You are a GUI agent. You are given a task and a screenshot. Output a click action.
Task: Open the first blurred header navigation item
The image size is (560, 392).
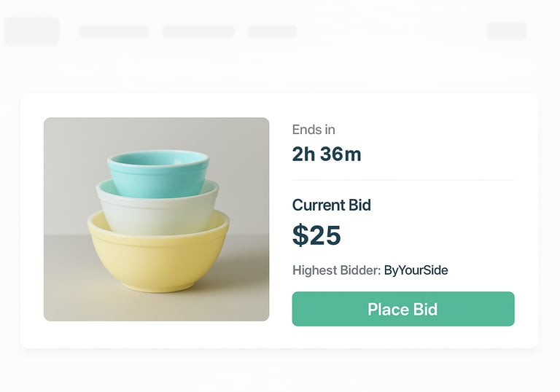(114, 31)
